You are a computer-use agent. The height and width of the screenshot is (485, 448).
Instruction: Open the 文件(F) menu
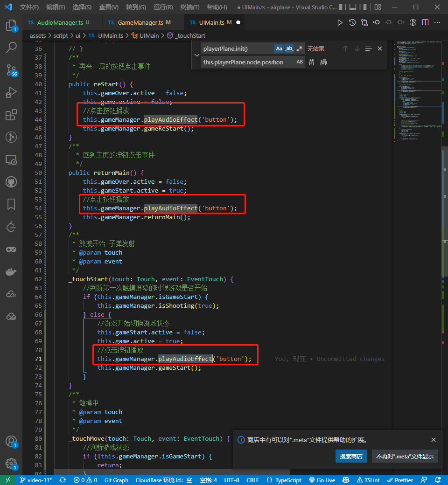(x=29, y=7)
